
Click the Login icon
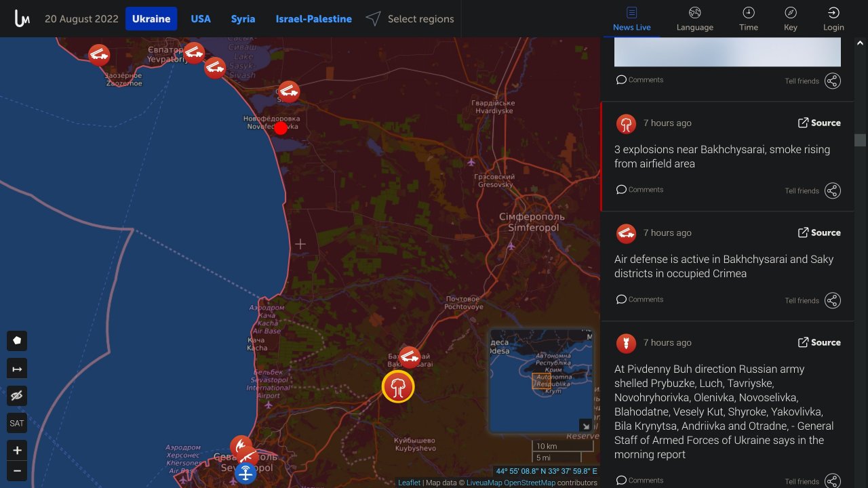833,19
